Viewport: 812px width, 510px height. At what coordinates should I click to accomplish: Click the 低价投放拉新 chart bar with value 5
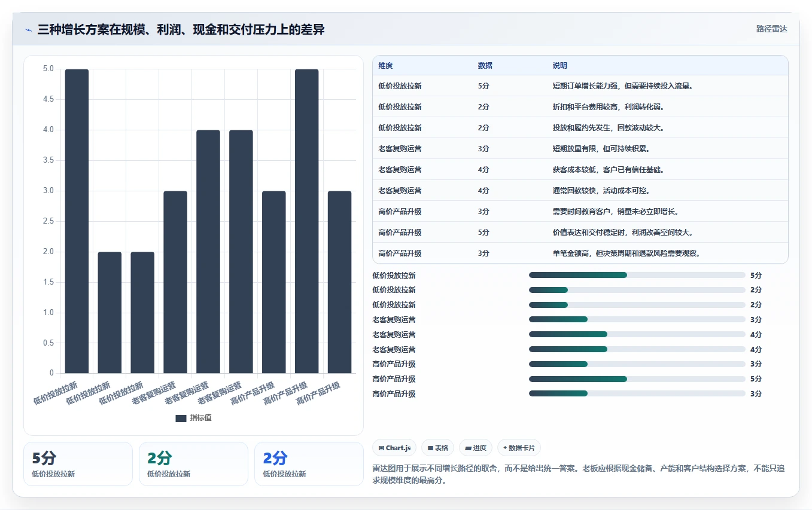(77, 221)
